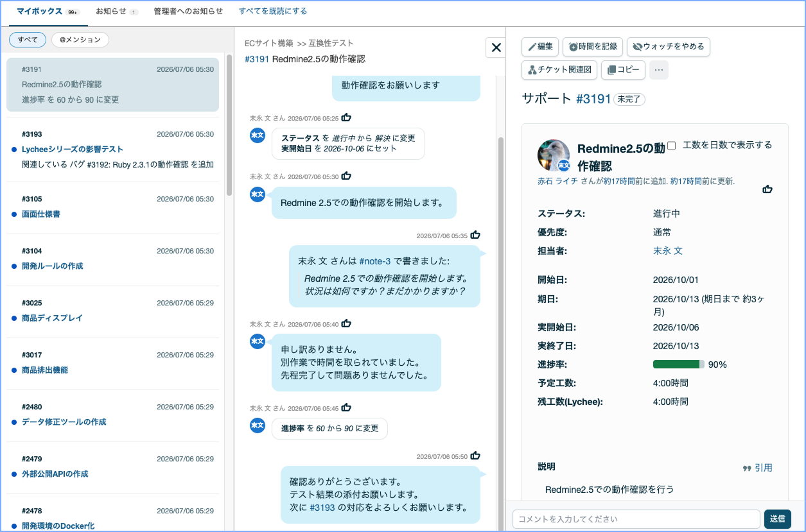Like the 05:40 apology message
The width and height of the screenshot is (806, 532).
click(x=346, y=323)
